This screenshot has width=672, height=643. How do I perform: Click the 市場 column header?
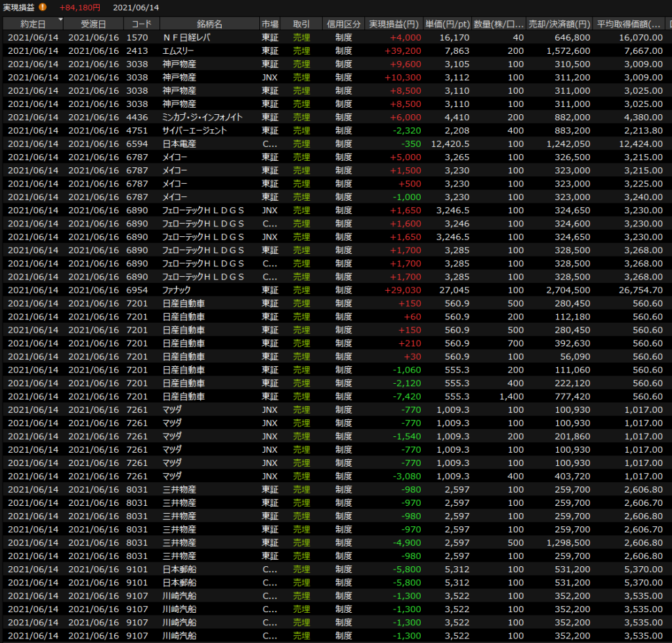point(270,24)
